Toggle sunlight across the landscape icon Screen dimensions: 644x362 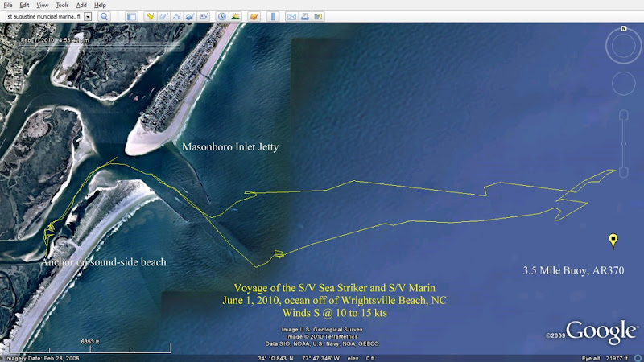point(235,16)
